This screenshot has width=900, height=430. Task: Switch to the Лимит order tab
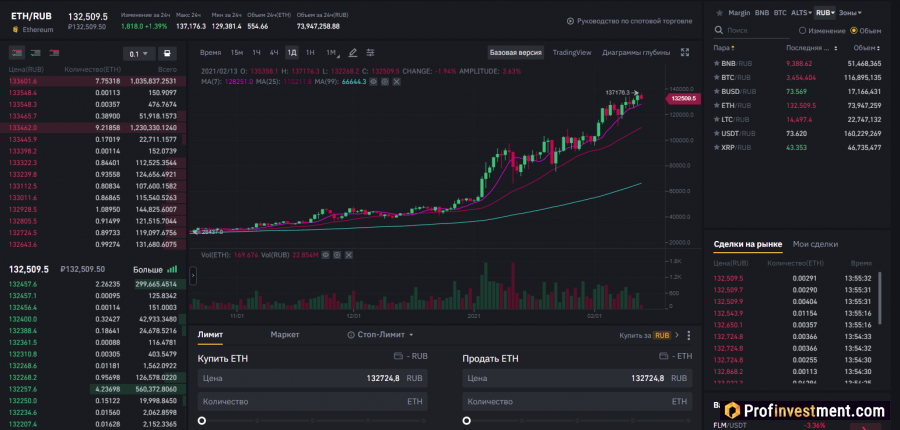click(210, 335)
